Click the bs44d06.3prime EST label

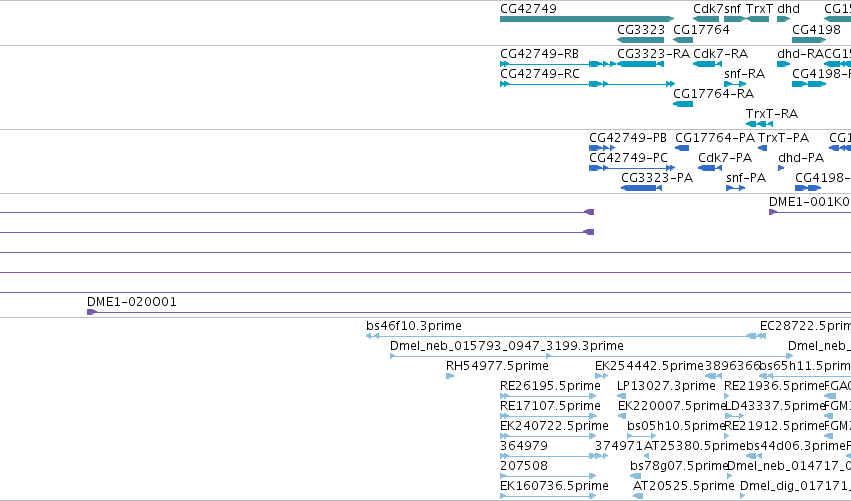(x=796, y=446)
